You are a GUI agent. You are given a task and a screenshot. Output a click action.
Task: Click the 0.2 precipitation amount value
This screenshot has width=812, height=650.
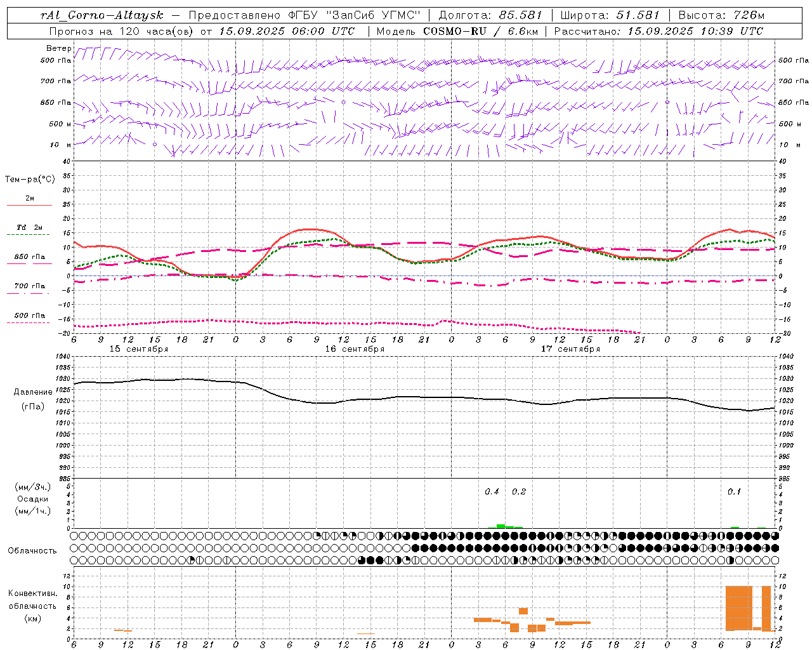click(x=518, y=491)
